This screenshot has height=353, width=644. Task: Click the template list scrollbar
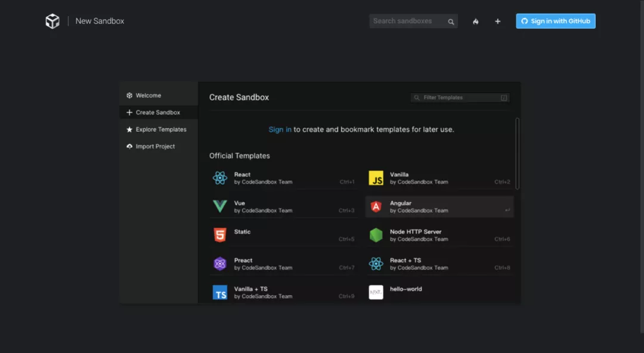517,153
